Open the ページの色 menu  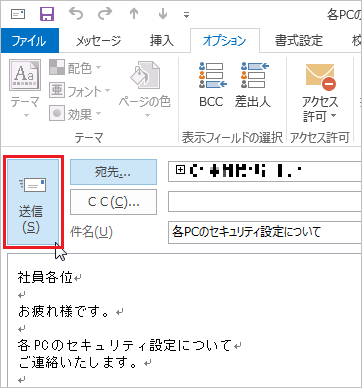[x=145, y=89]
